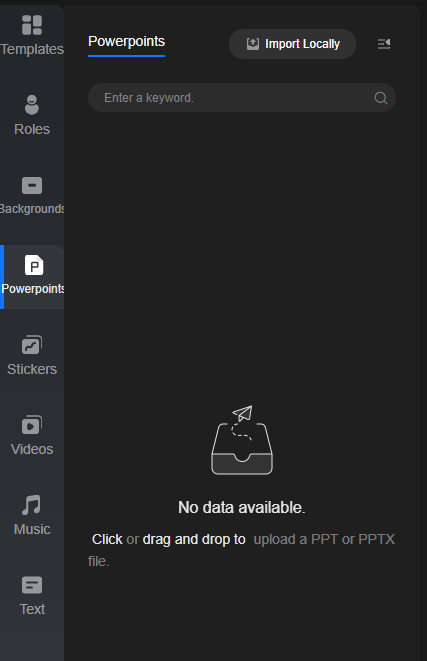
Task: Open the Text panel icon
Action: 32,585
